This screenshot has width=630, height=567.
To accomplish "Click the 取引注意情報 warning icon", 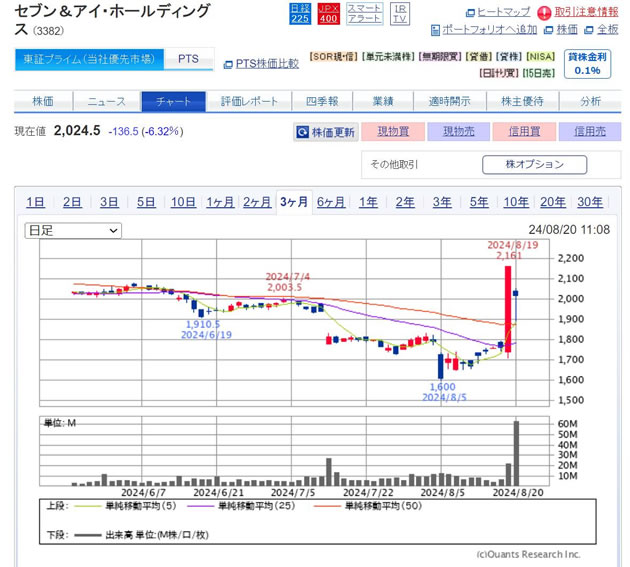I will (547, 11).
